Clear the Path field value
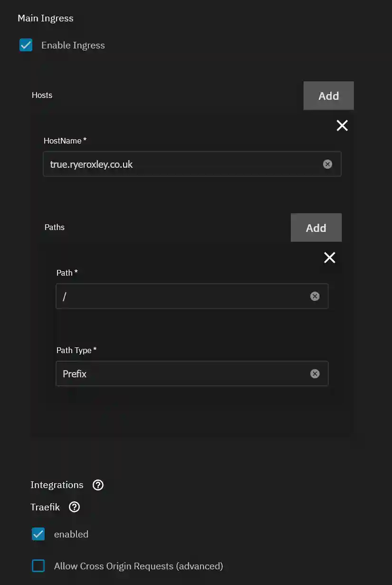Image resolution: width=392 pixels, height=585 pixels. click(x=315, y=296)
